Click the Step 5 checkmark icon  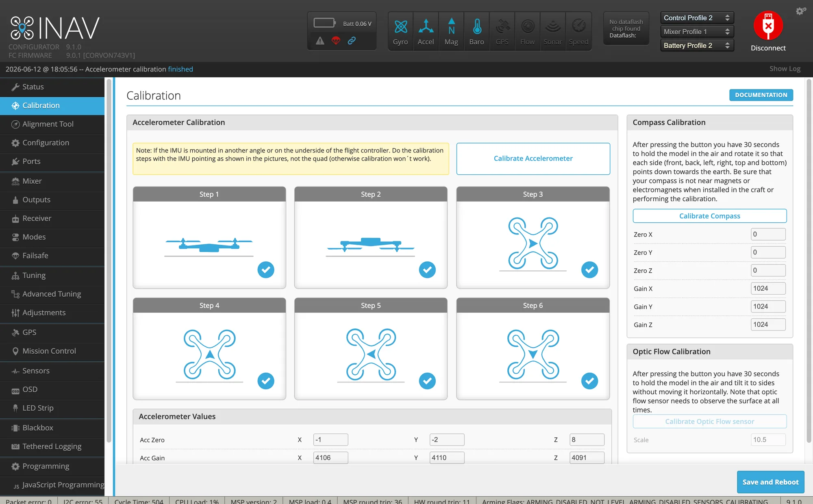coord(427,381)
